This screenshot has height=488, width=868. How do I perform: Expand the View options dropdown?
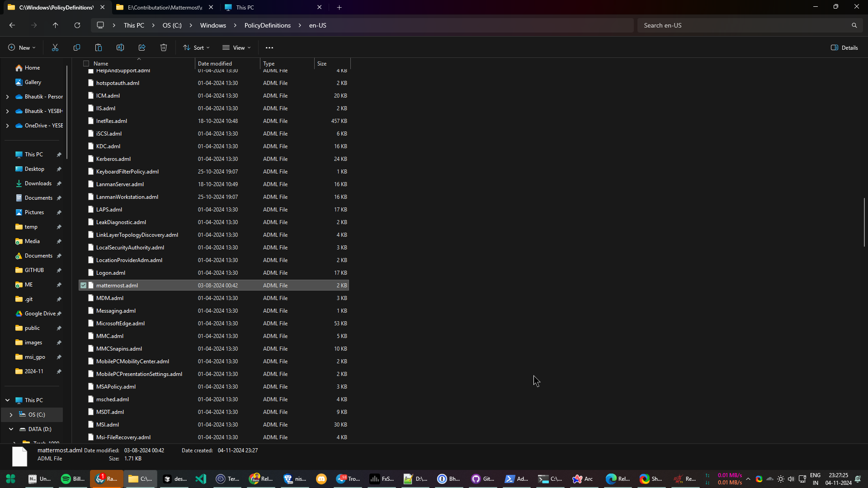pos(236,47)
